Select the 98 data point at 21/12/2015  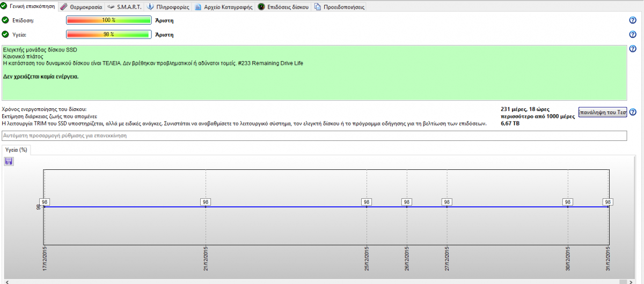click(x=206, y=202)
